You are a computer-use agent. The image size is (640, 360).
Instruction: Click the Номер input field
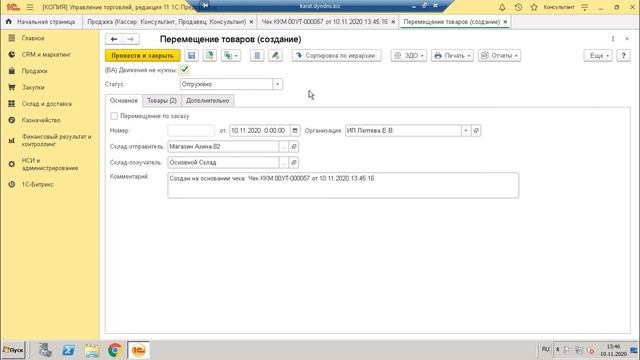coord(191,131)
